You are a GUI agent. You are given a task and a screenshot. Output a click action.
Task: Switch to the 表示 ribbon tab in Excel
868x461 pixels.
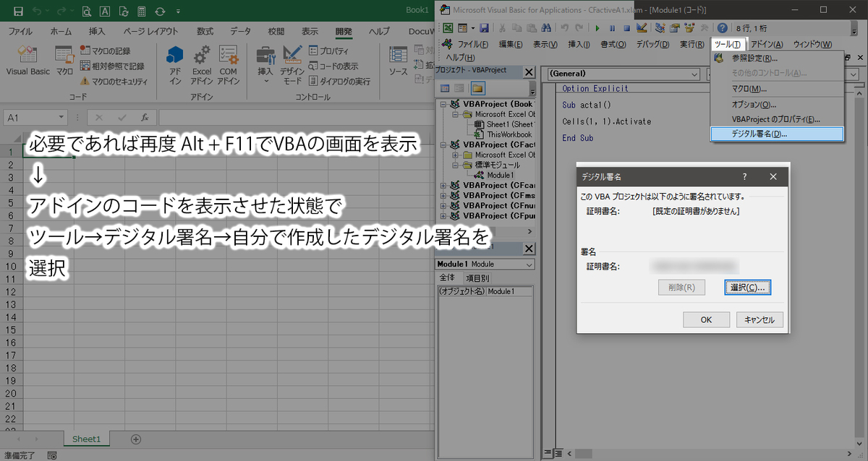pos(310,32)
